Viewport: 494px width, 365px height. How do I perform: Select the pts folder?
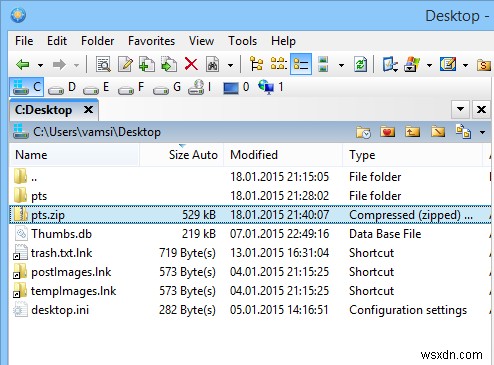(250, 196)
